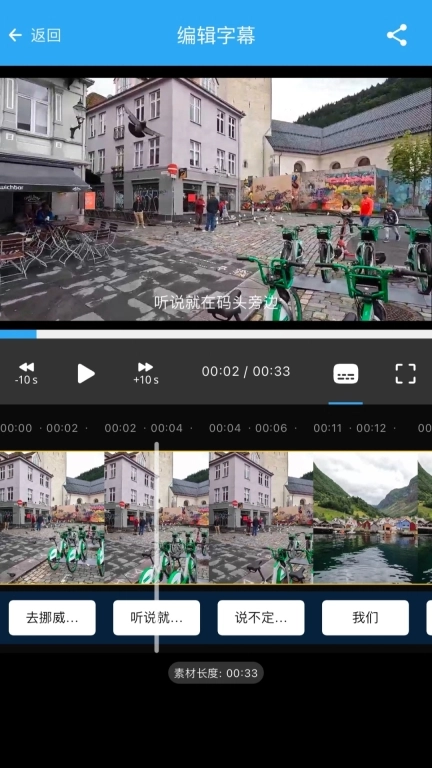Toggle the subtitle display icon
This screenshot has width=432, height=768.
tap(346, 374)
